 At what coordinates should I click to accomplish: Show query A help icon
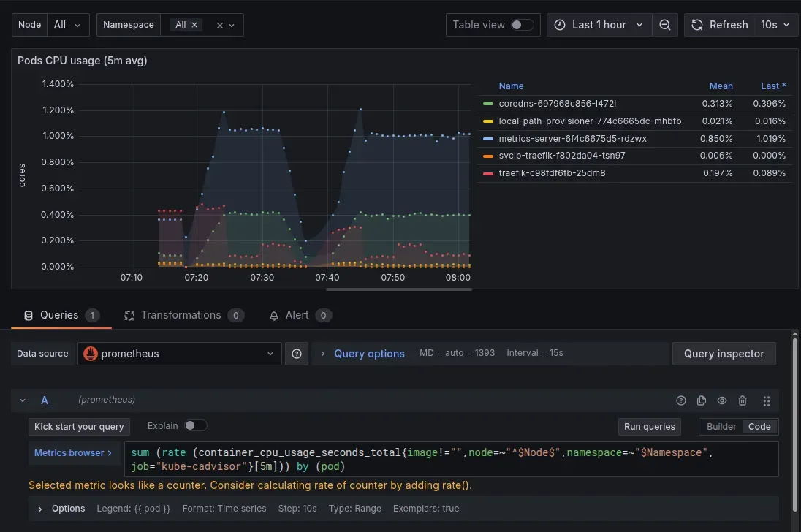pos(681,400)
